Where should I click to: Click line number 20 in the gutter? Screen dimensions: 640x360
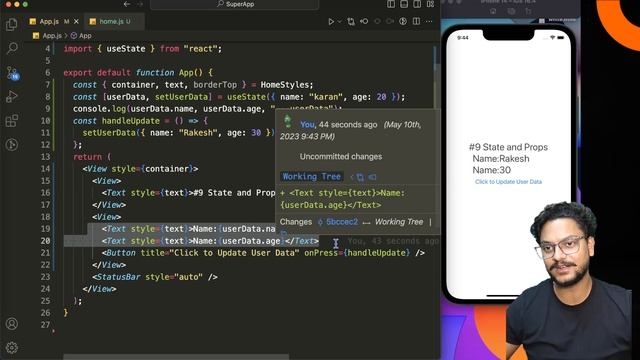click(45, 241)
